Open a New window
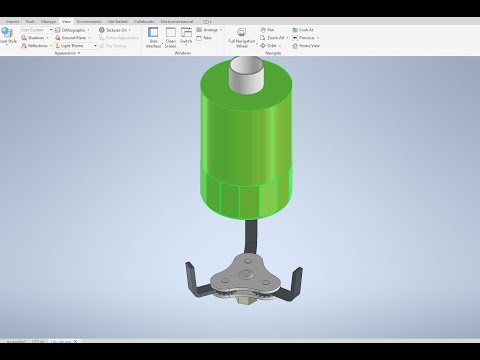The image size is (480, 360). coord(204,38)
